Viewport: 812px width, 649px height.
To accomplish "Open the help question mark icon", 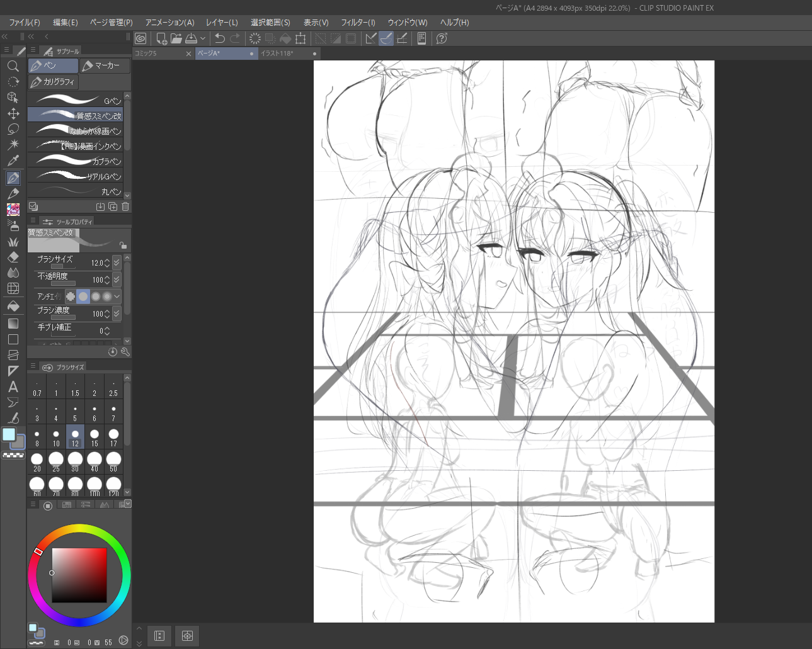I will 442,38.
